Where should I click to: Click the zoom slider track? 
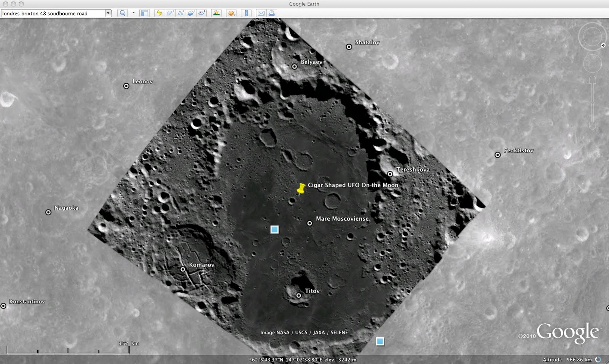point(592,103)
